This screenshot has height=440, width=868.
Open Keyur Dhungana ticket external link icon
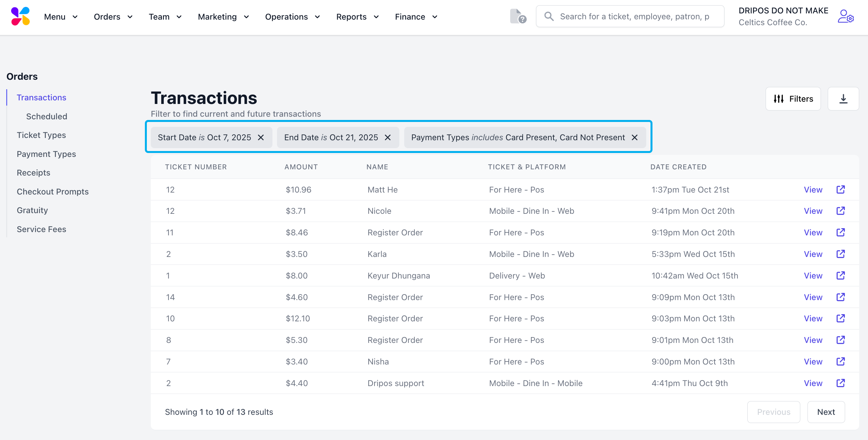[x=841, y=276]
